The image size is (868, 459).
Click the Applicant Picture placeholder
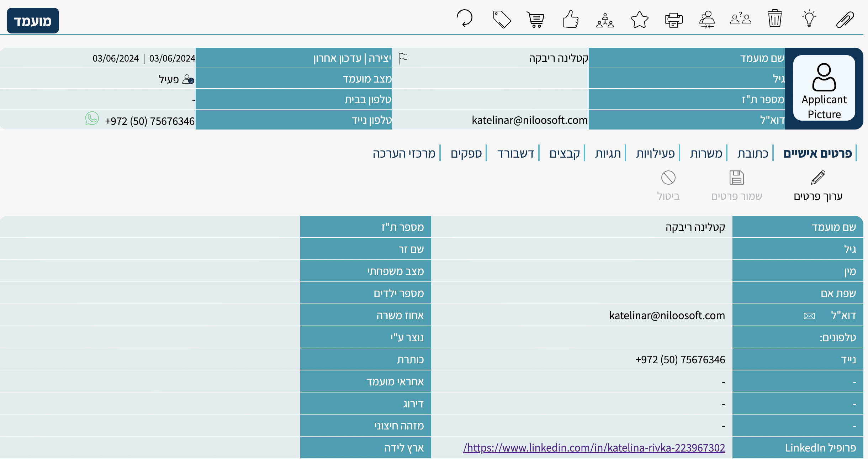[824, 88]
